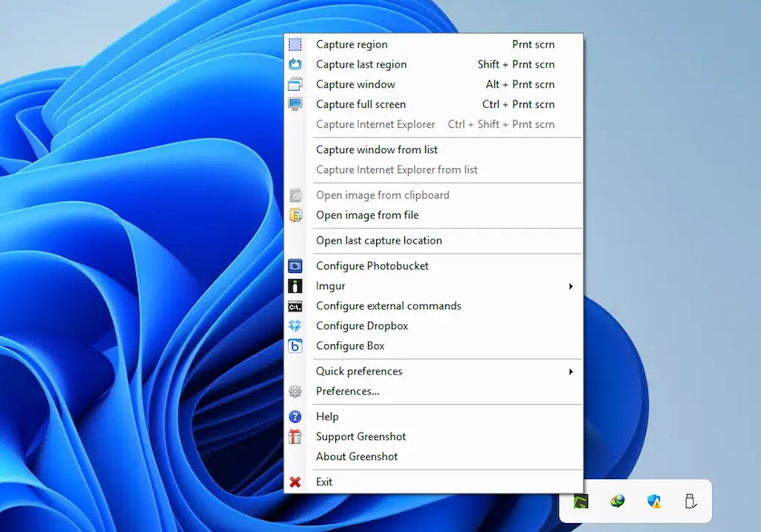Click the red X Exit icon

[x=295, y=482]
